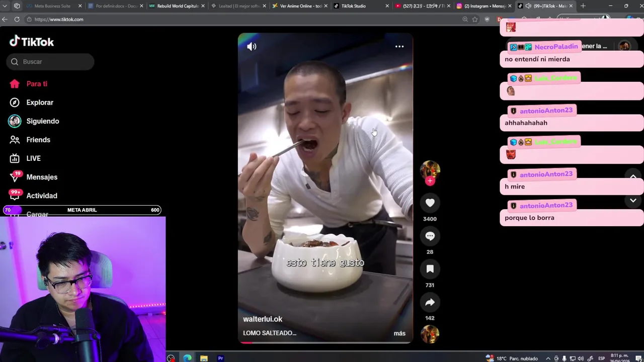Screen dimensions: 644x362
Task: Click the zoom magnifier in address bar
Action: tap(465, 19)
